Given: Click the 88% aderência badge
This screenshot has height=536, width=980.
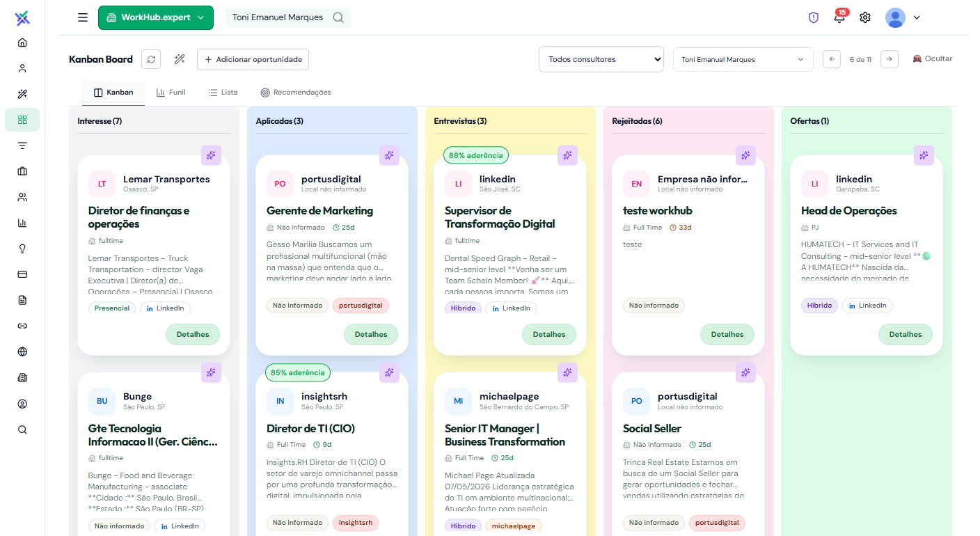Looking at the screenshot, I should pyautogui.click(x=476, y=155).
